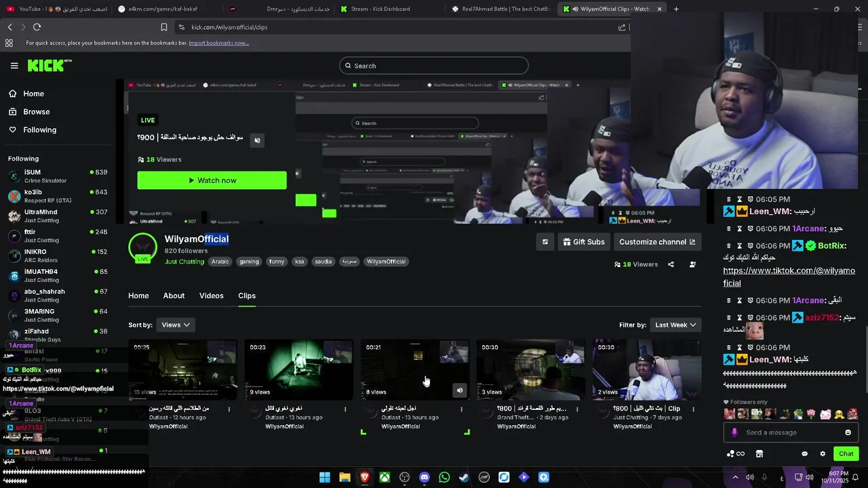Image resolution: width=868 pixels, height=488 pixels.
Task: Click the share icon near Viewers
Action: pyautogui.click(x=671, y=264)
